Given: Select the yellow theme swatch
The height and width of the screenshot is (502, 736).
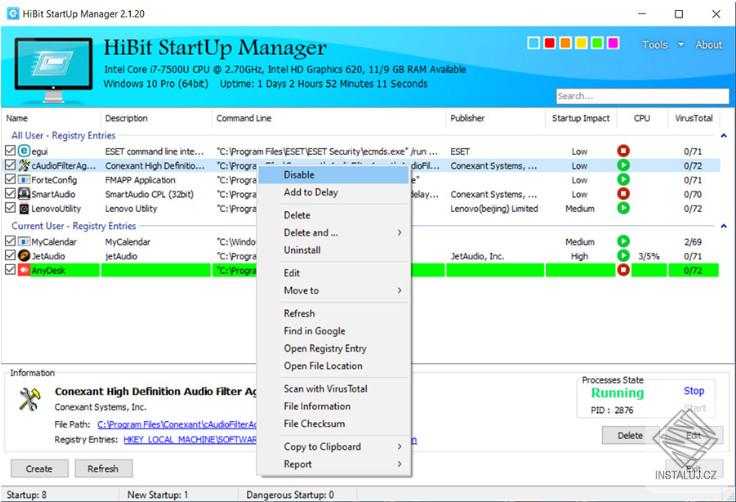Looking at the screenshot, I should (x=581, y=43).
